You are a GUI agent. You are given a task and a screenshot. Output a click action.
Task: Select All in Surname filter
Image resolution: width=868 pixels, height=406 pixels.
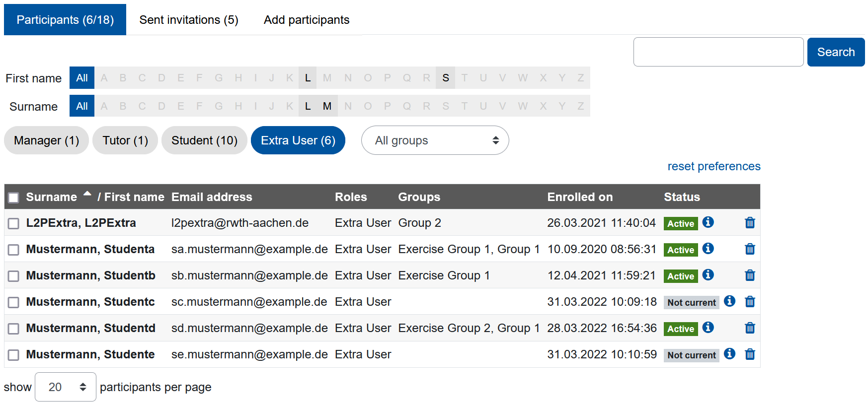coord(82,106)
